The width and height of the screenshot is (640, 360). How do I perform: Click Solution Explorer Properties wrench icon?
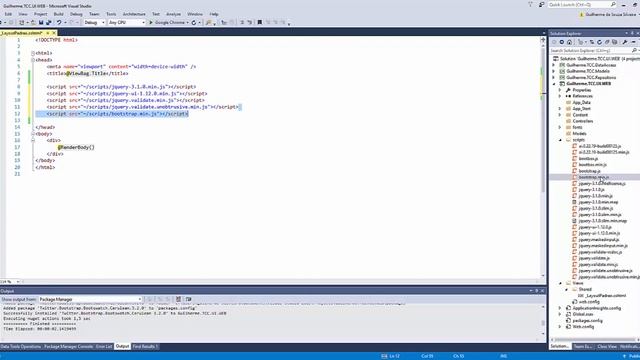[x=625, y=42]
